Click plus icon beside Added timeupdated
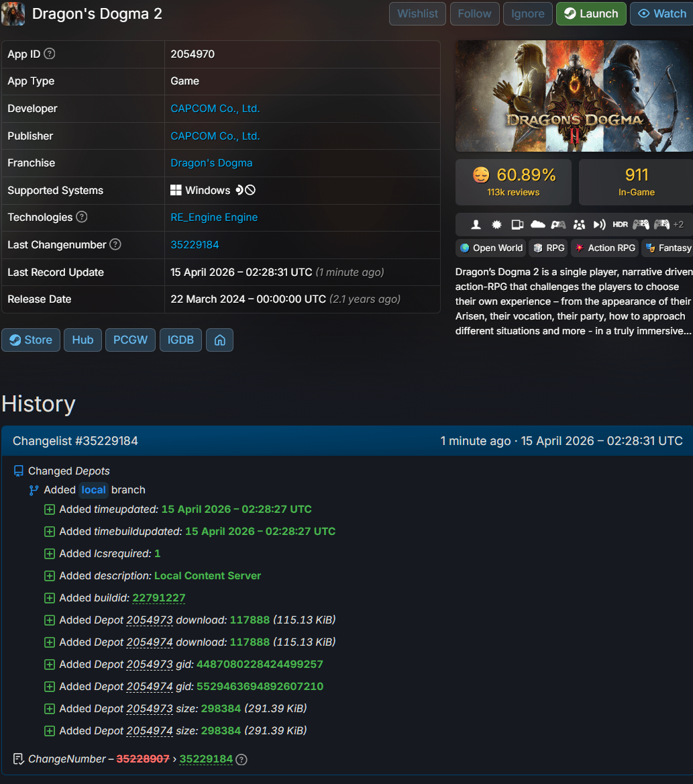693x784 pixels. 50,509
